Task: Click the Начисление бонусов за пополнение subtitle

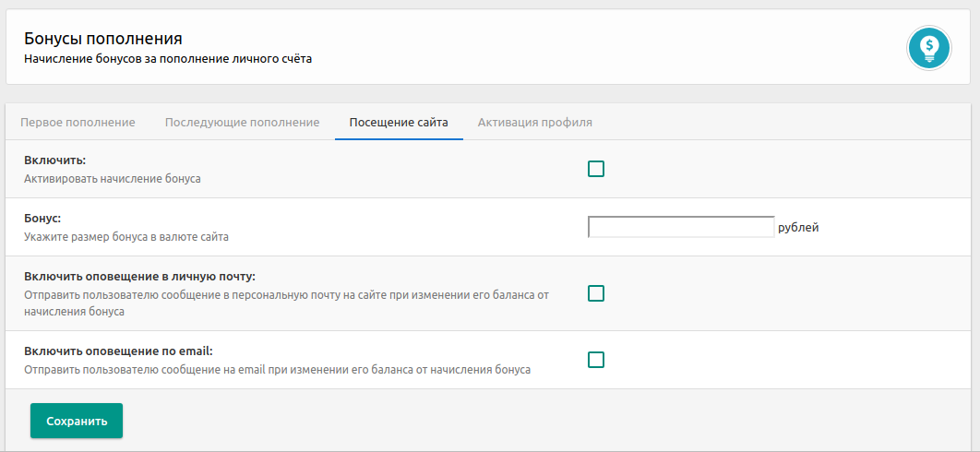Action: tap(167, 59)
